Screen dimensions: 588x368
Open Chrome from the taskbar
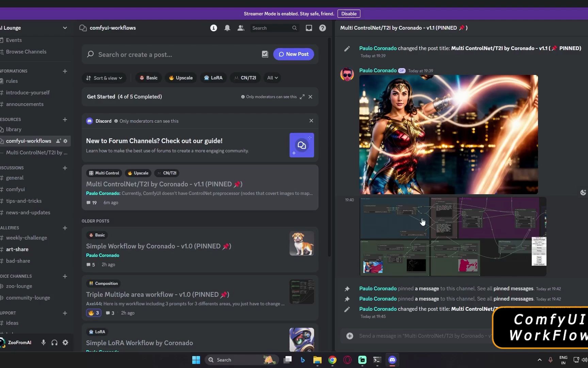tap(332, 360)
